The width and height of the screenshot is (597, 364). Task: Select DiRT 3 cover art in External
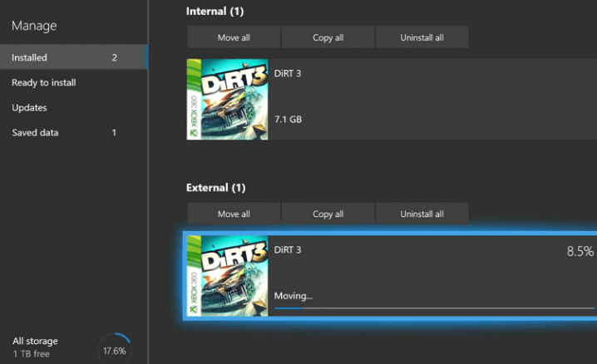point(227,276)
